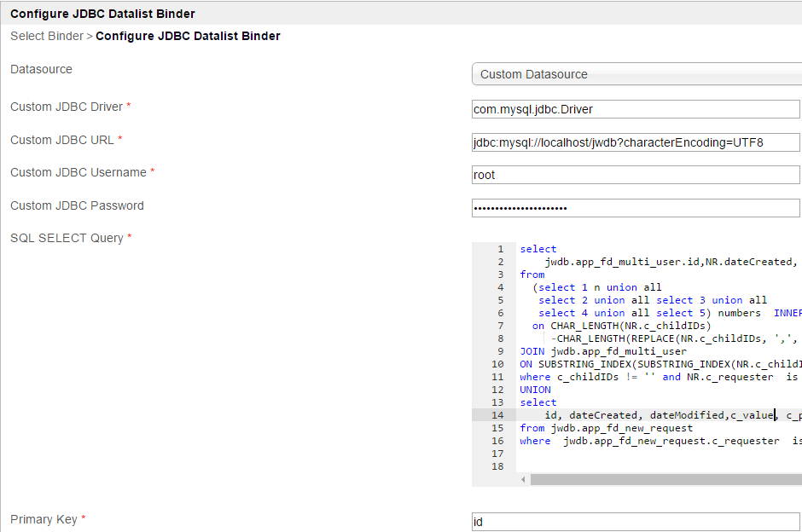Click the Custom JDBC Password field

(x=636, y=208)
